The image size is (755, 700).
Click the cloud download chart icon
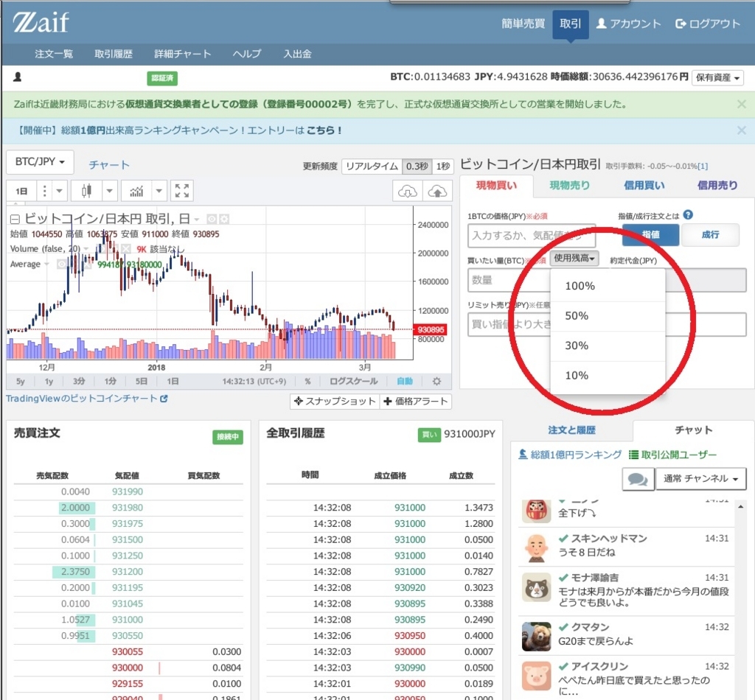click(x=407, y=192)
